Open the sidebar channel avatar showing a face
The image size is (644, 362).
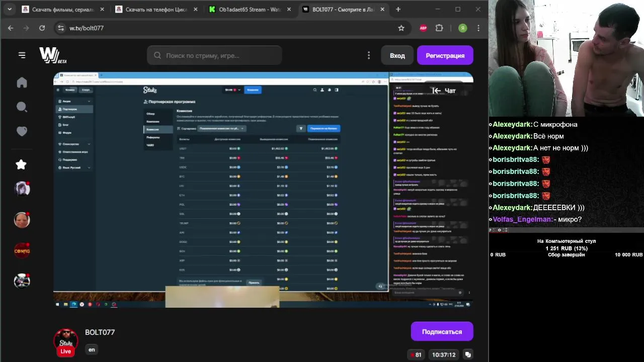(x=22, y=220)
